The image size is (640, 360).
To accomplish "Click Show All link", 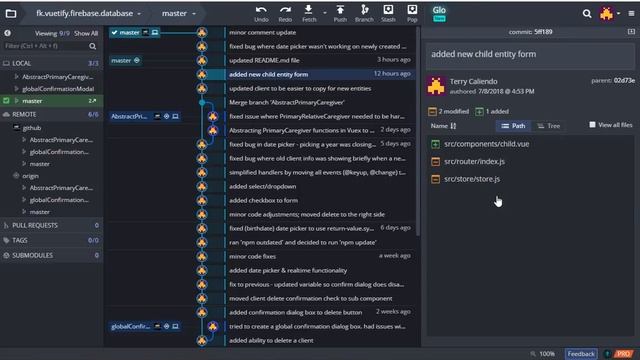I will pyautogui.click(x=86, y=33).
